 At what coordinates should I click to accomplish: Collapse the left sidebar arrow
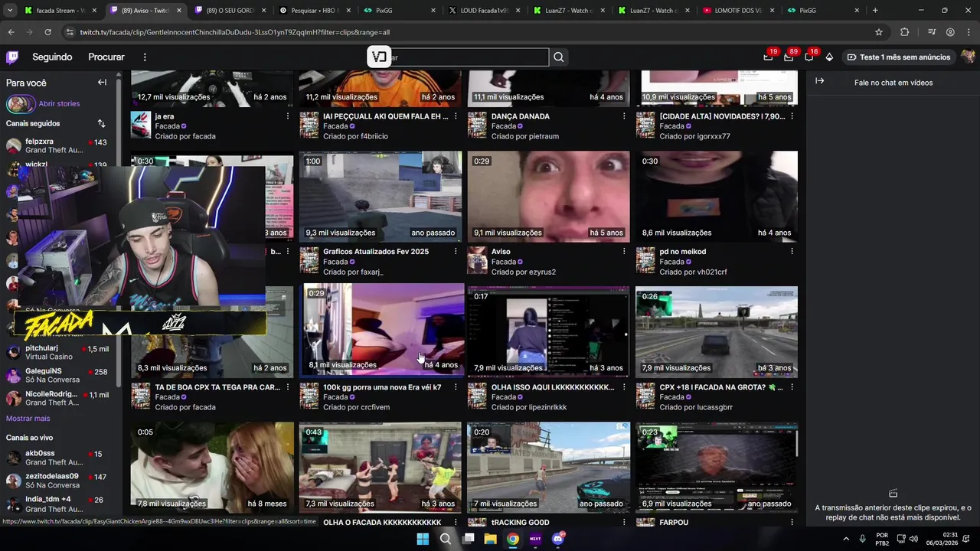(x=102, y=83)
